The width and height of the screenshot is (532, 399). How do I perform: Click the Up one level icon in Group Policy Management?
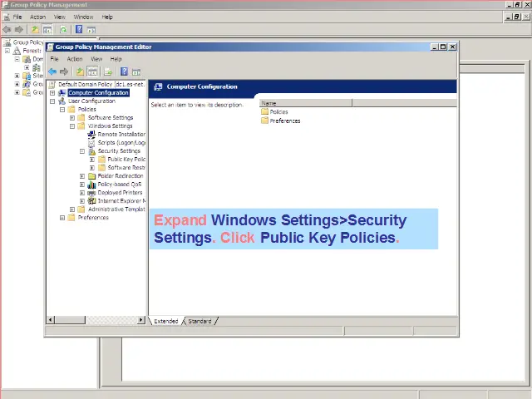pos(35,30)
